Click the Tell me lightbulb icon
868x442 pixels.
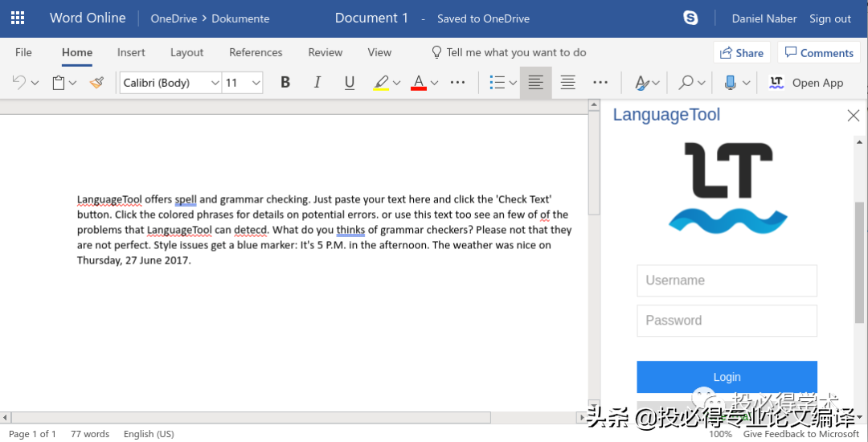pyautogui.click(x=436, y=52)
